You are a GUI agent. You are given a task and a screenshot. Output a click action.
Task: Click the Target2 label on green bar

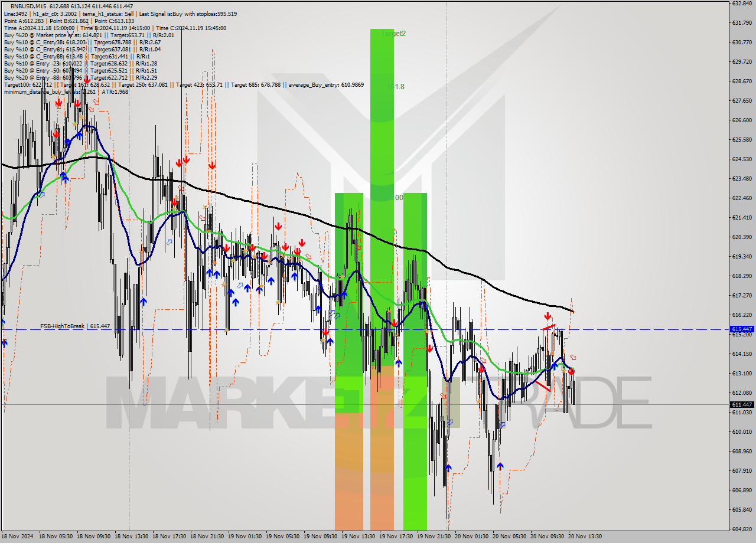(x=393, y=34)
